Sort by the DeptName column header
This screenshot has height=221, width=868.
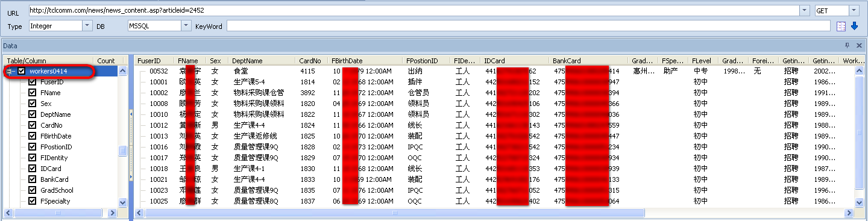pos(262,61)
